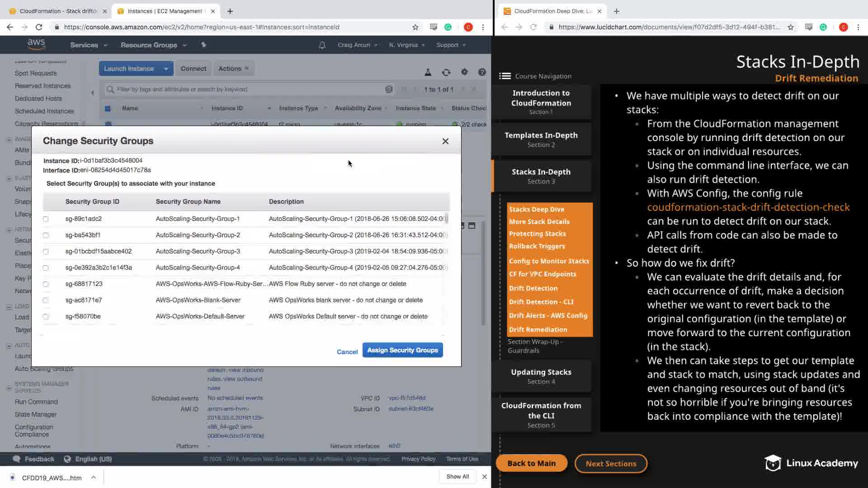Open the EC2 console settings gear icon
The image size is (868, 488).
click(x=464, y=72)
